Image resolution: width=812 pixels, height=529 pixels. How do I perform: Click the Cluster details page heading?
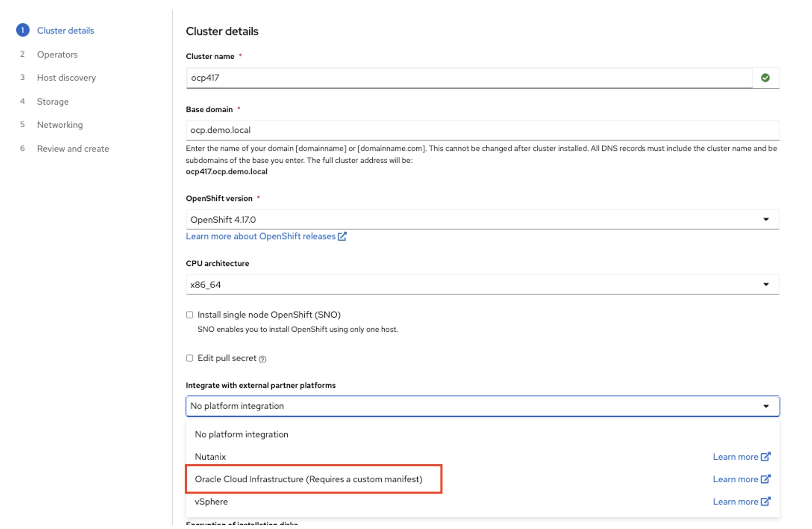click(x=222, y=31)
